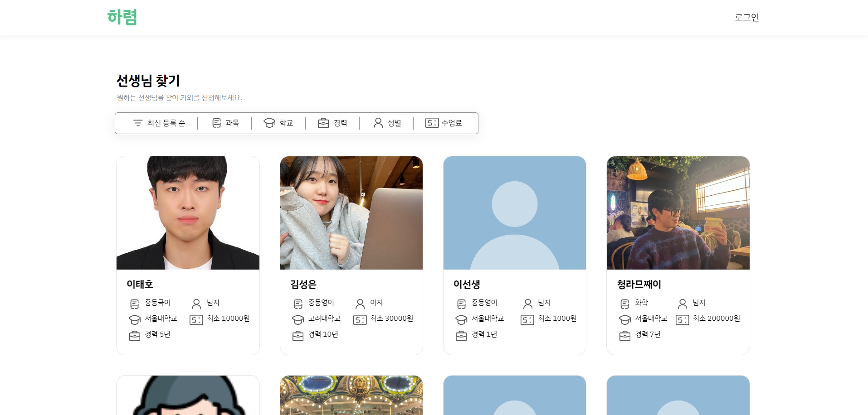The height and width of the screenshot is (415, 868).
Task: Open the carousel photo card in second row
Action: point(351,395)
